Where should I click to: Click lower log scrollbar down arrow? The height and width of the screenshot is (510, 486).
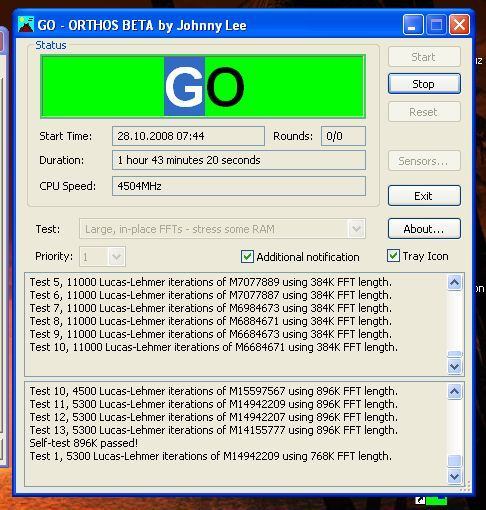tap(455, 476)
